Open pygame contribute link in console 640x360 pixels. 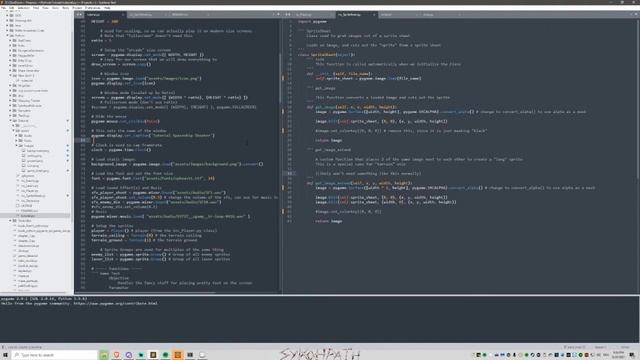(x=115, y=304)
